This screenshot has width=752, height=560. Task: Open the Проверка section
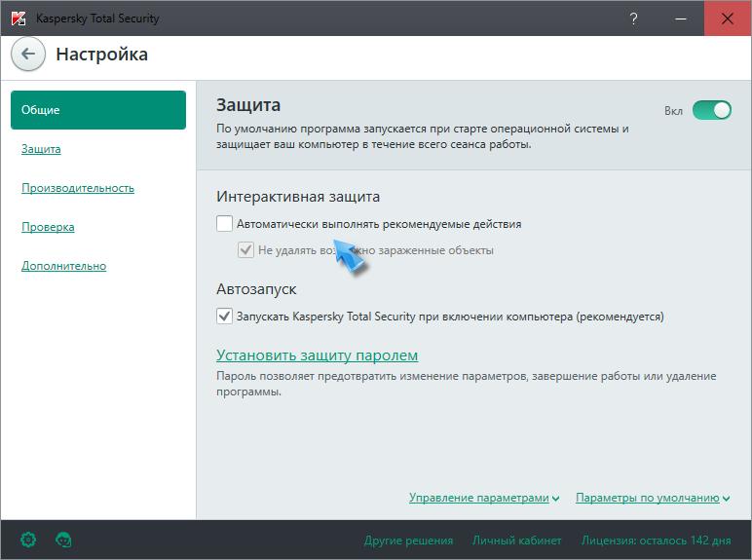click(x=48, y=227)
